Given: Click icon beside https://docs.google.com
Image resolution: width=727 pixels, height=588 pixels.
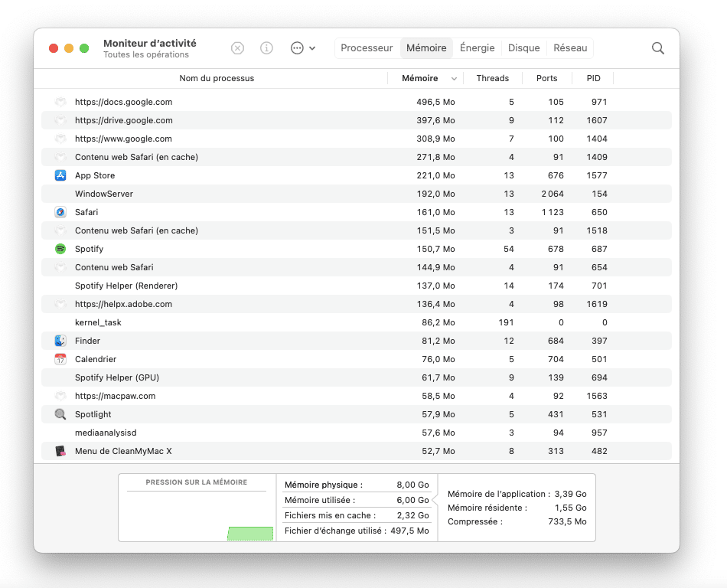Looking at the screenshot, I should 60,102.
